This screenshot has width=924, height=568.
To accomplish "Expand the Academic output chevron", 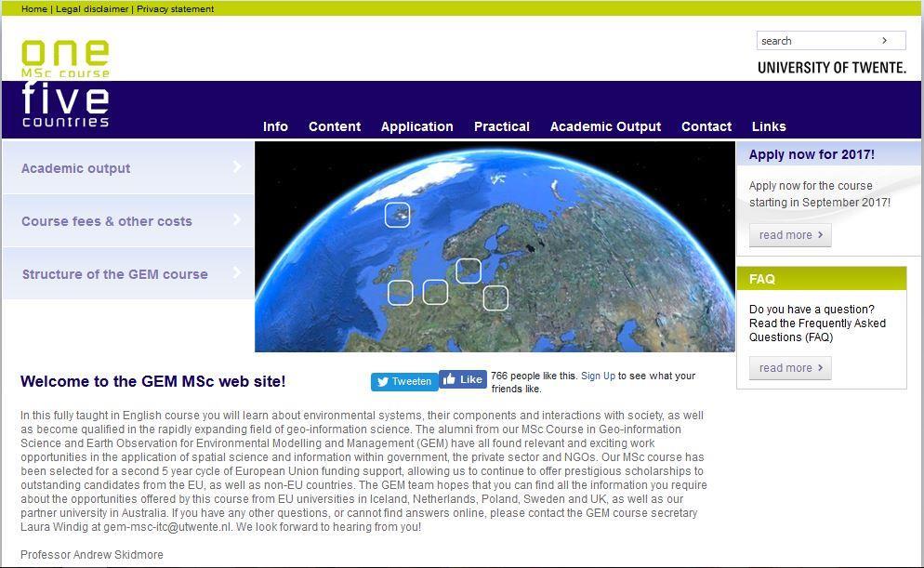I will click(x=237, y=166).
